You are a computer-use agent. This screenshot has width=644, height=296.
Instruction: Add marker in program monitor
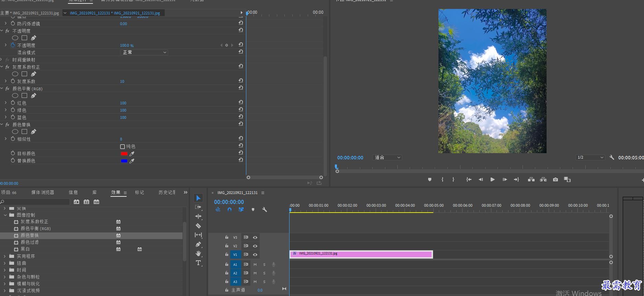[x=430, y=180]
